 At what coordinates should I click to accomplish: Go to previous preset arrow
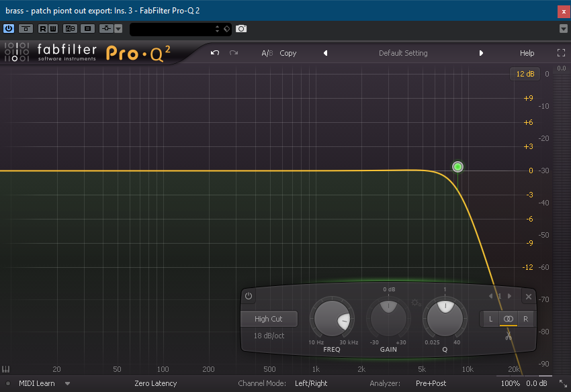(x=326, y=53)
